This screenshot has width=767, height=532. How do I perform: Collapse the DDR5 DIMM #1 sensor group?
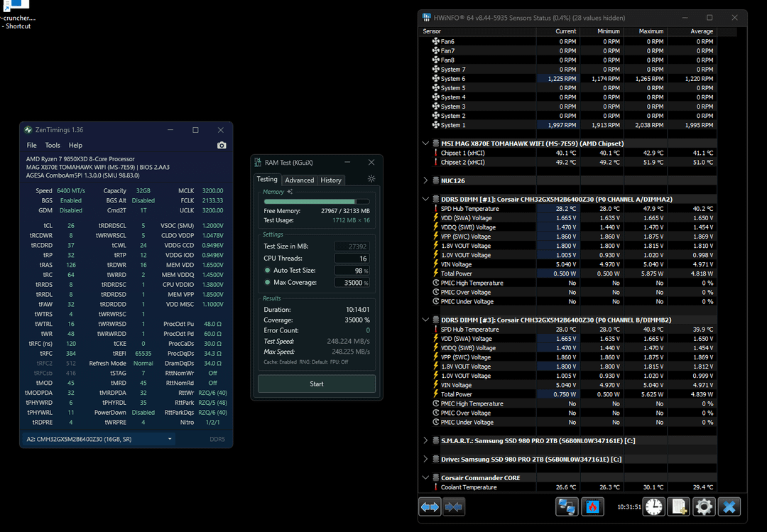tap(425, 199)
